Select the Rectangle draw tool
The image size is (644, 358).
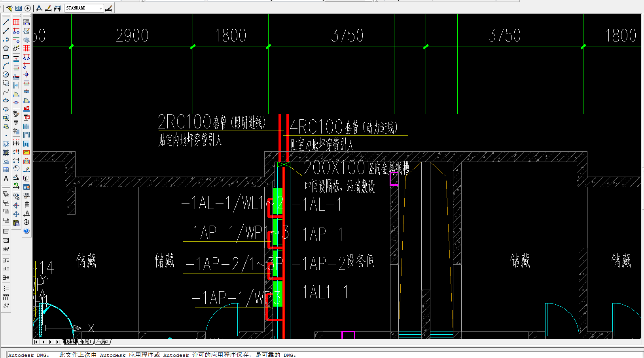pyautogui.click(x=6, y=57)
